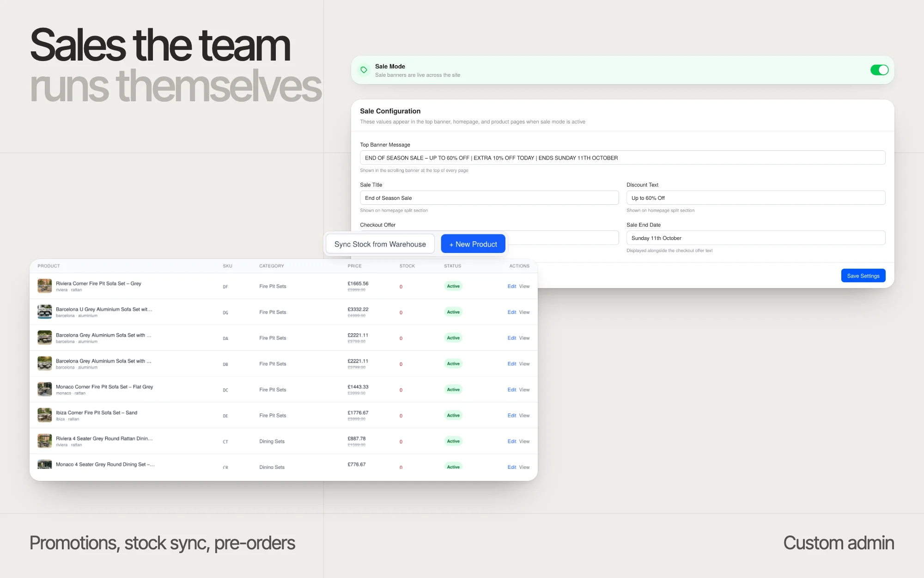
Task: Click the Sale Mode tag icon
Action: coord(364,70)
